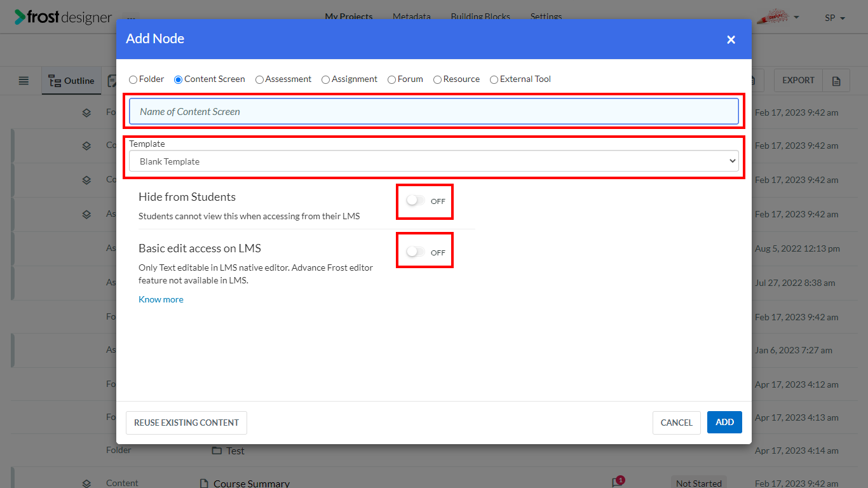Open the Know more link
The height and width of the screenshot is (488, 868).
(x=161, y=299)
